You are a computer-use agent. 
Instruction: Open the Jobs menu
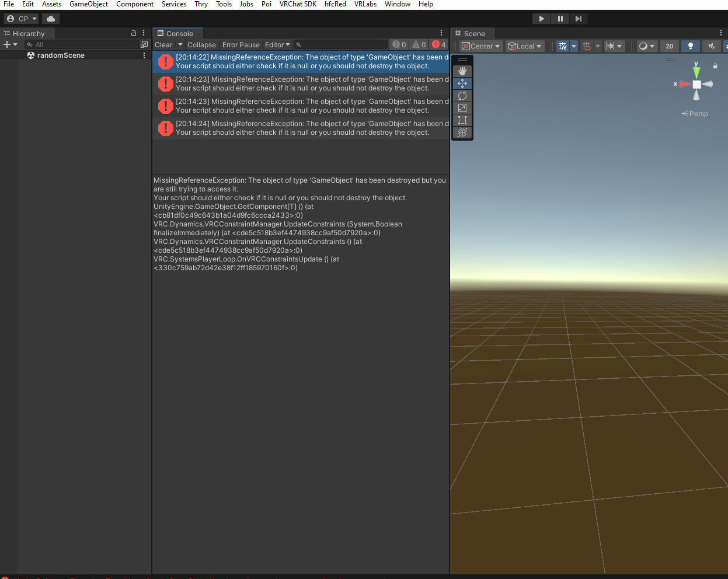pos(246,4)
